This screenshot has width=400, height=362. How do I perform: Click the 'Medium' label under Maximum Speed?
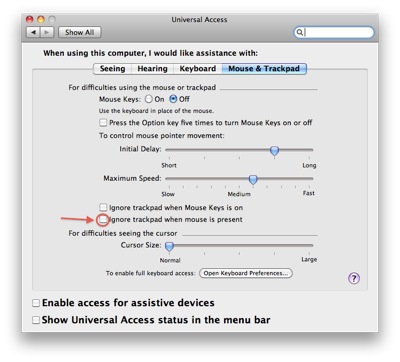(239, 194)
